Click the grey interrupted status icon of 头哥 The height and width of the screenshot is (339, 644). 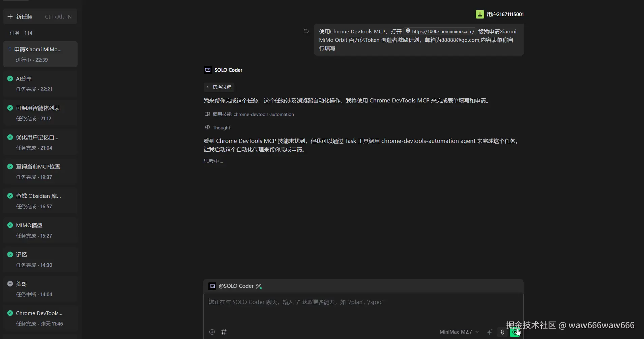[x=10, y=284]
